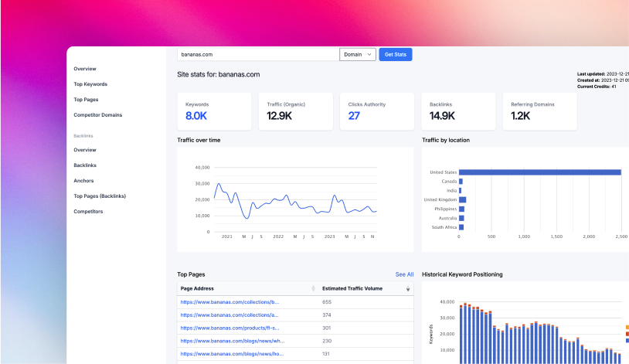
Task: Open Top Keywords in the sidebar
Action: [x=90, y=84]
